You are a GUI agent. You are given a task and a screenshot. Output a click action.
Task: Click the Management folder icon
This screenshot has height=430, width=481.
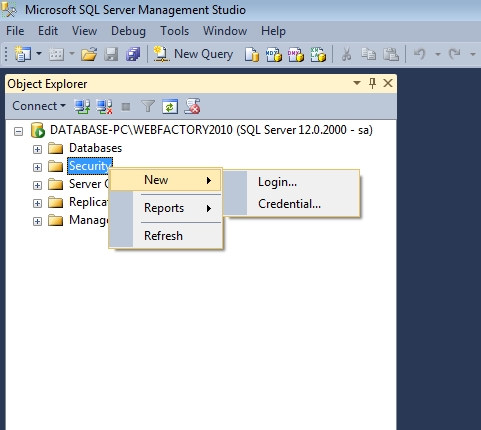(55, 220)
